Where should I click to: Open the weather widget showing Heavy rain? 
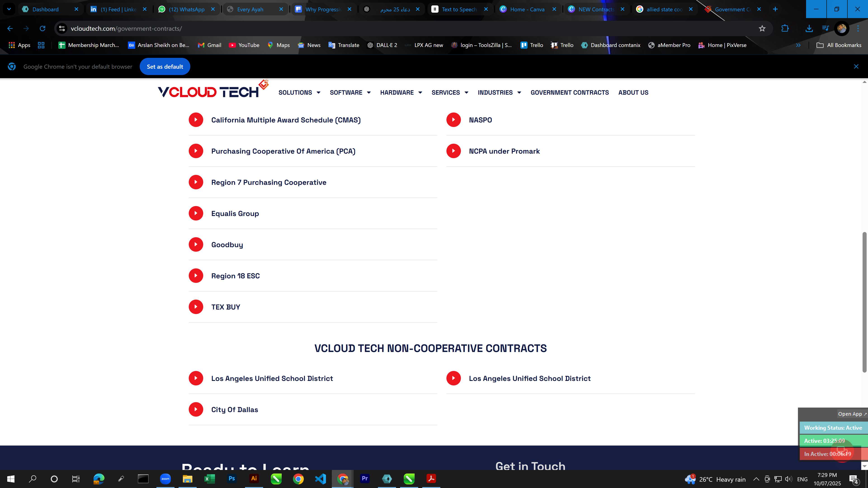click(x=715, y=479)
